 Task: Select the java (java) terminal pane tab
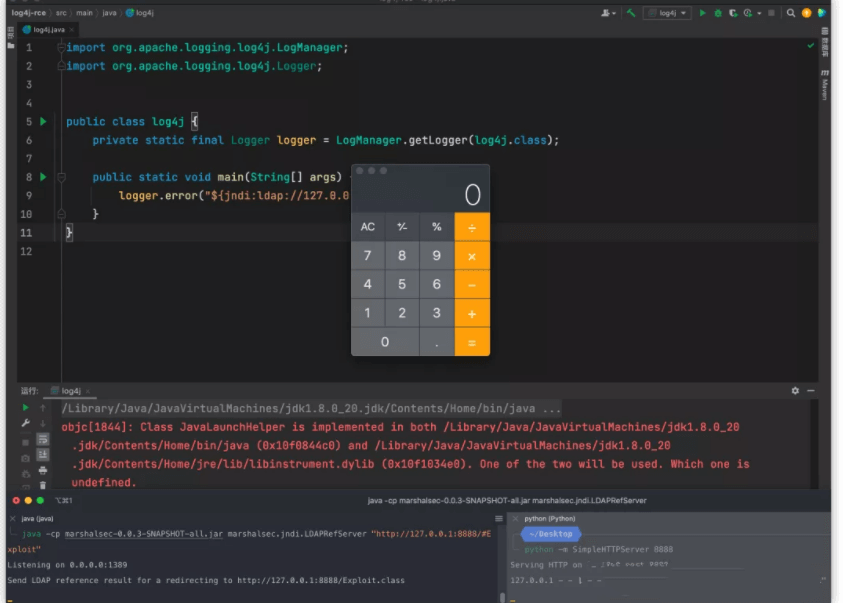pyautogui.click(x=37, y=519)
